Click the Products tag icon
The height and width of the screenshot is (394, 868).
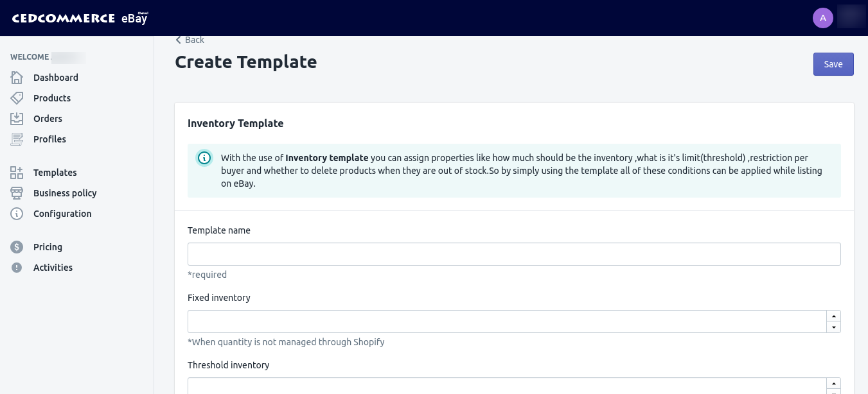click(17, 98)
